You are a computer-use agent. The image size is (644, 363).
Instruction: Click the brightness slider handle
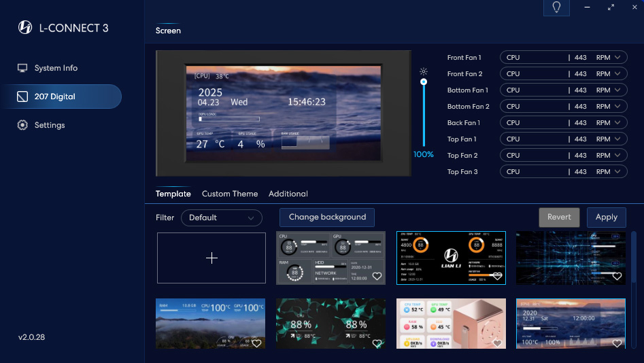pyautogui.click(x=424, y=82)
